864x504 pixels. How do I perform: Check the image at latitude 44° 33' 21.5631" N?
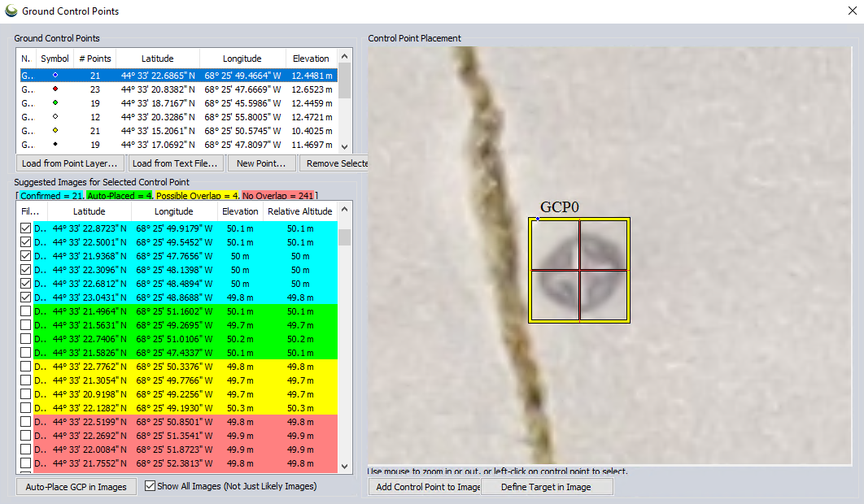pos(25,325)
